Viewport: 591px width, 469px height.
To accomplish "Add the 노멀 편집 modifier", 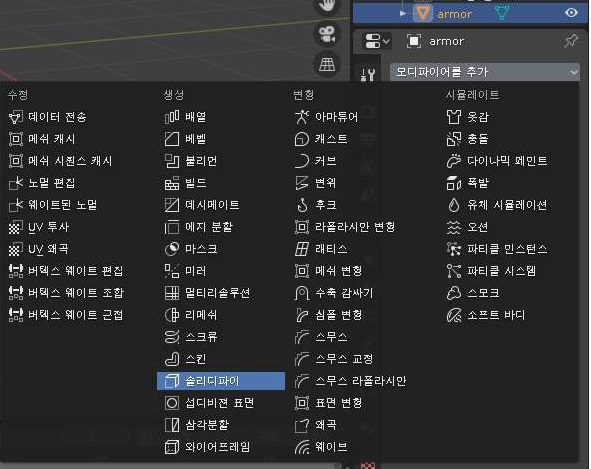I will [x=42, y=183].
